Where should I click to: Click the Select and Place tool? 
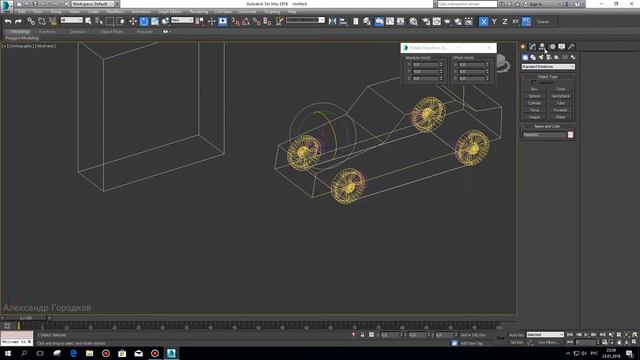coord(165,21)
